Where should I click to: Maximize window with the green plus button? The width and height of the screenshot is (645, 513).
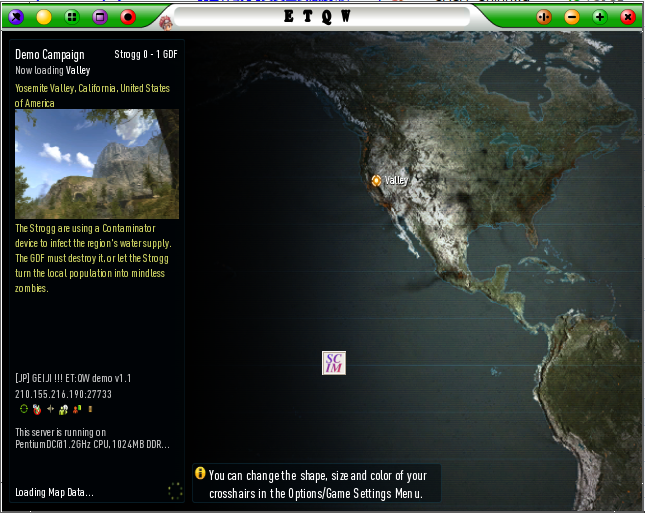point(600,17)
